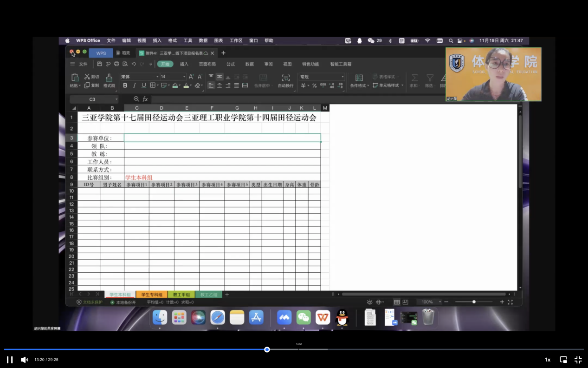Apply bold with the B icon
The height and width of the screenshot is (368, 588).
[125, 85]
